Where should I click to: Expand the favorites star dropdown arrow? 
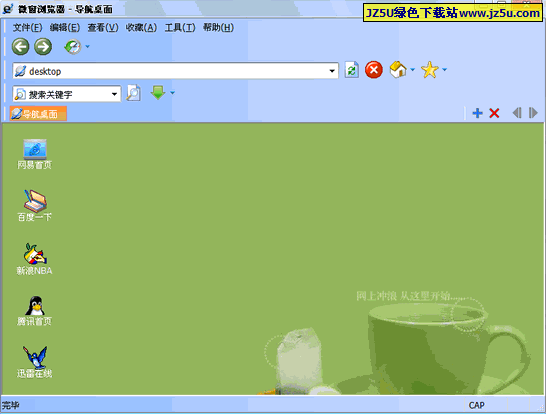[x=445, y=70]
